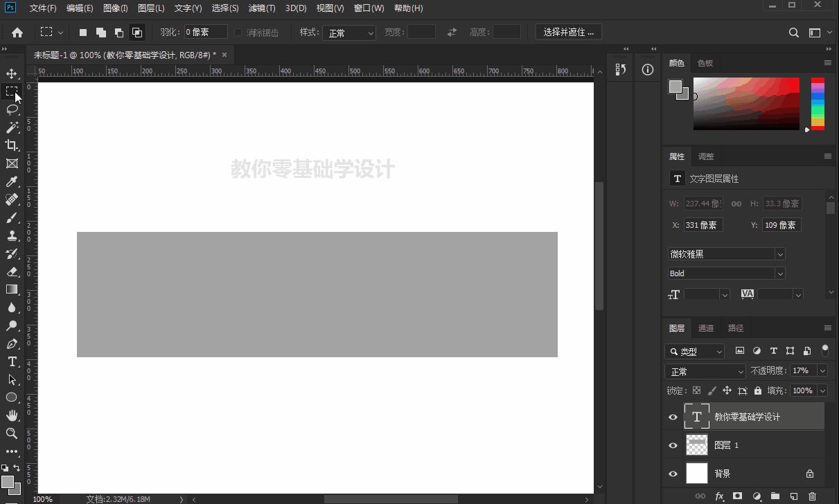Select the Move tool
The height and width of the screenshot is (504, 839).
tap(12, 73)
